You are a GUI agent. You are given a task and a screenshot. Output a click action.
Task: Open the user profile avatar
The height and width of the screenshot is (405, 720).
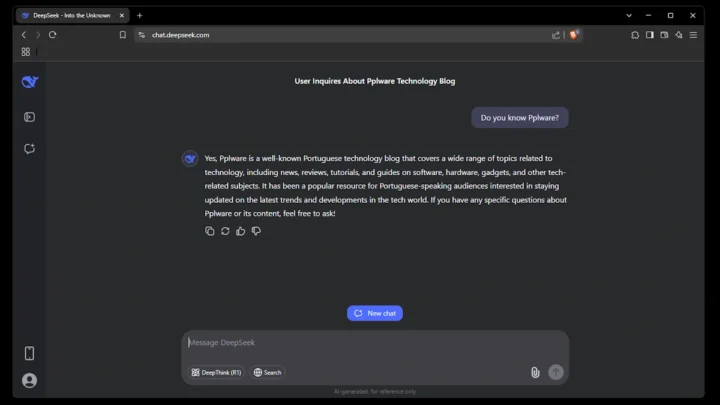[x=29, y=380]
